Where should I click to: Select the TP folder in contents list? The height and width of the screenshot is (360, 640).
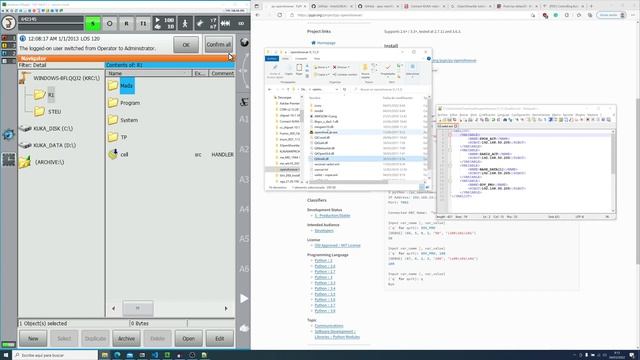click(118, 137)
